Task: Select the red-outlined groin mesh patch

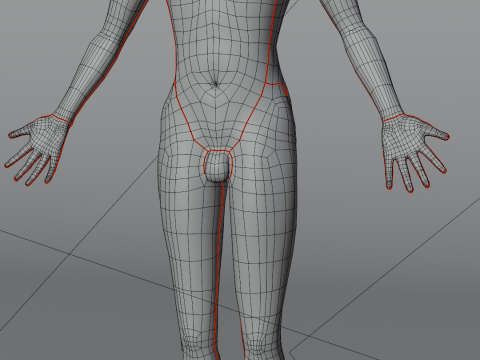Action: point(217,166)
